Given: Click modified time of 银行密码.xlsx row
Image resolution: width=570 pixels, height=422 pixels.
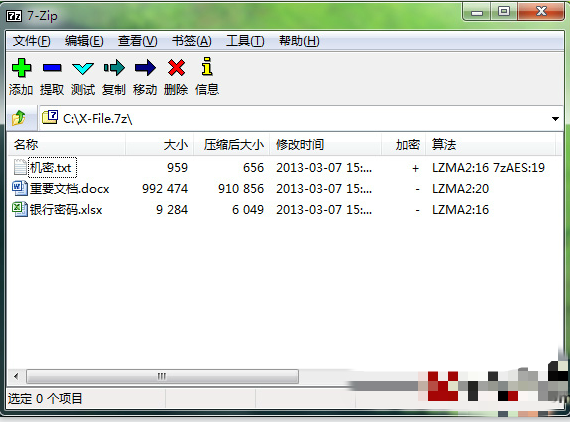Looking at the screenshot, I should [x=324, y=210].
